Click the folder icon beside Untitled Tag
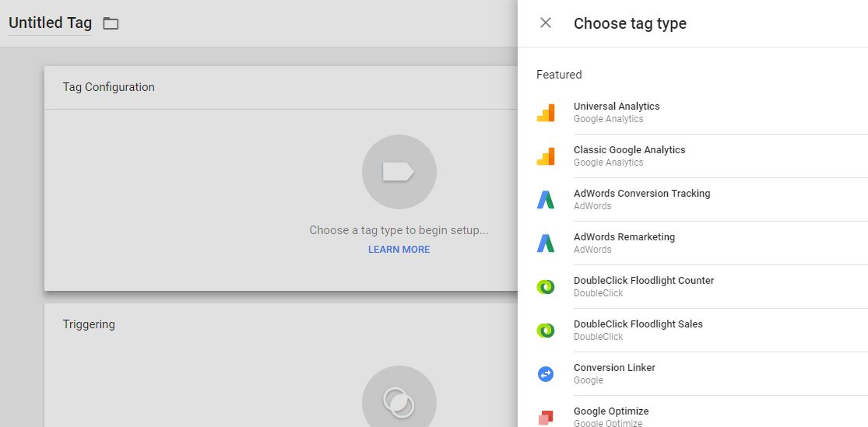Image resolution: width=868 pixels, height=427 pixels. 111,23
